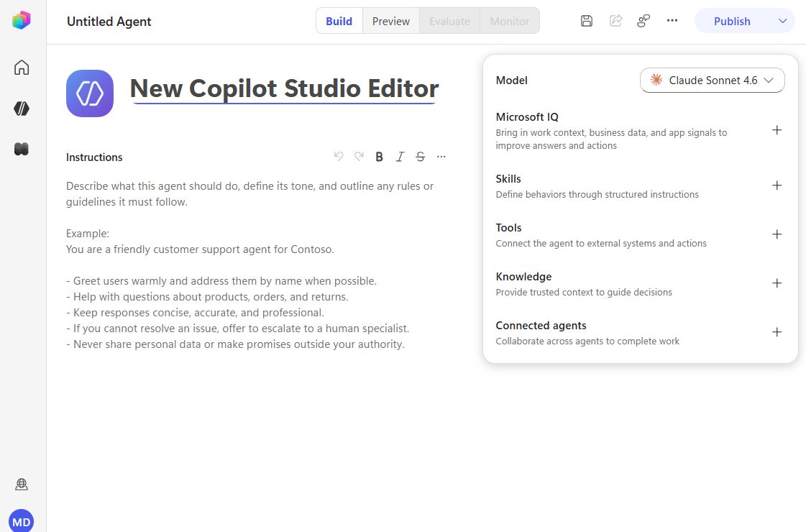Add a Microsoft IQ source
Screen dimensions: 806x532
[777, 130]
